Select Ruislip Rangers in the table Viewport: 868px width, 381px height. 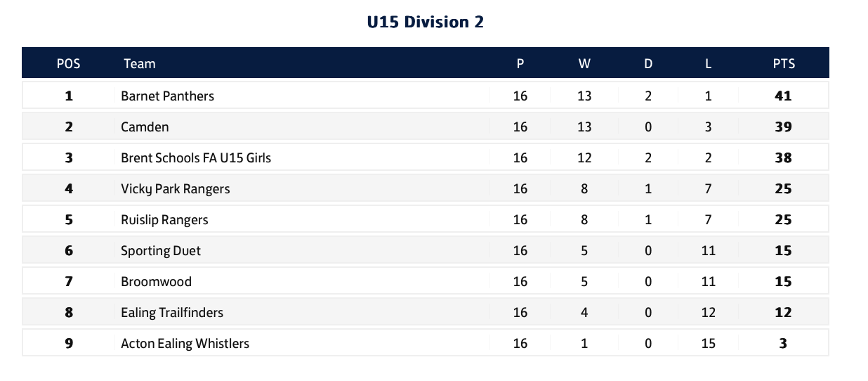pyautogui.click(x=164, y=219)
